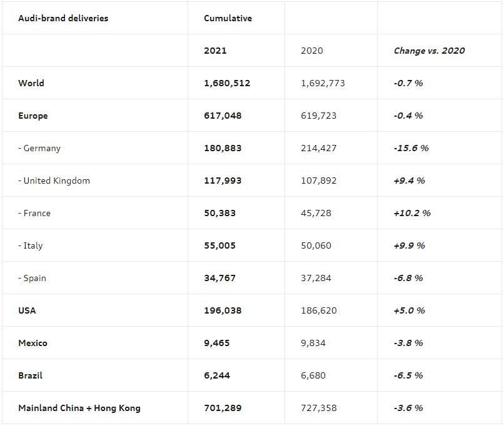Click Germany's -15.6 % change cell
Image resolution: width=504 pixels, height=426 pixels.
(x=411, y=148)
